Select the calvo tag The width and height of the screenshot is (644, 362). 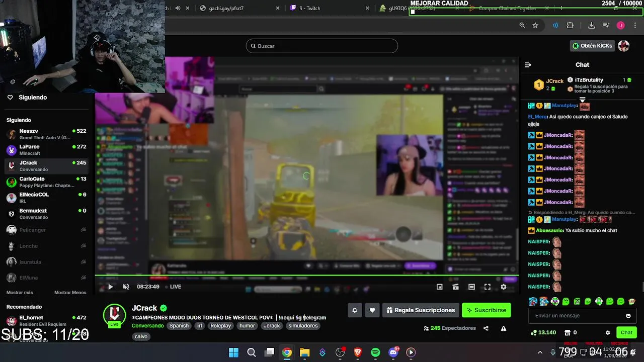[x=141, y=336]
